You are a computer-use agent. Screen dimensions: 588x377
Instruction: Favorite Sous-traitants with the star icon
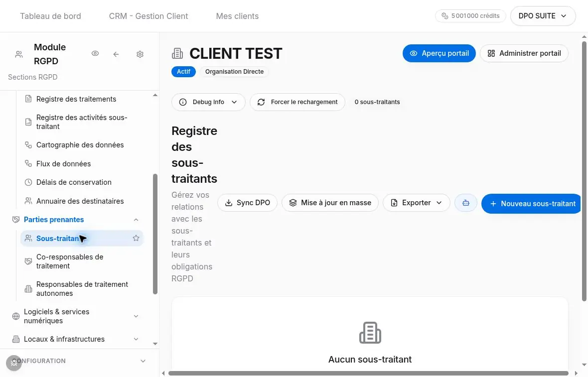coord(136,238)
